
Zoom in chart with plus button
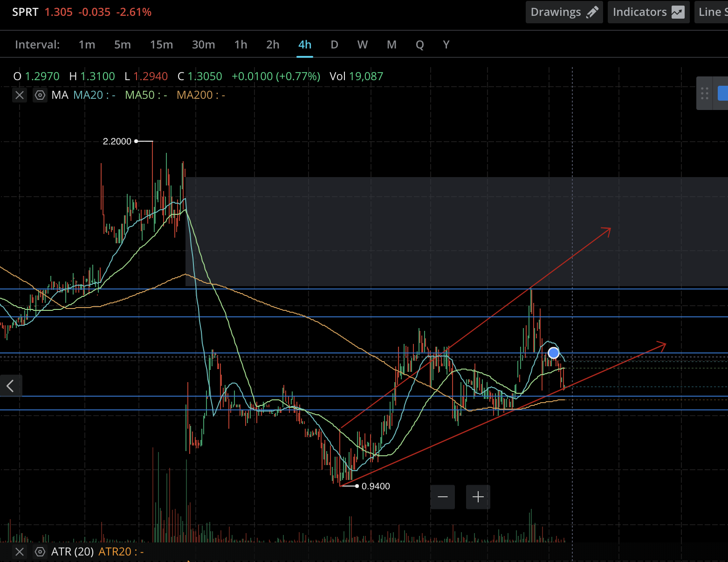(478, 497)
